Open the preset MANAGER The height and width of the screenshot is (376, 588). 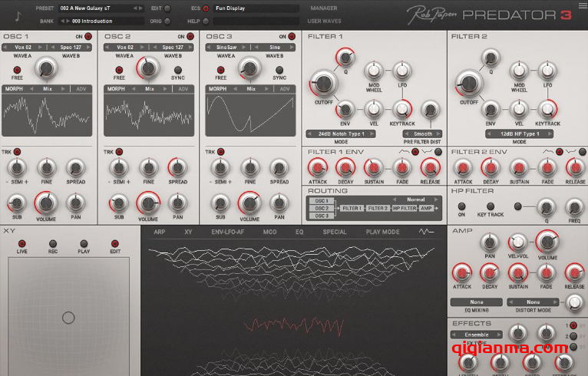click(x=323, y=8)
